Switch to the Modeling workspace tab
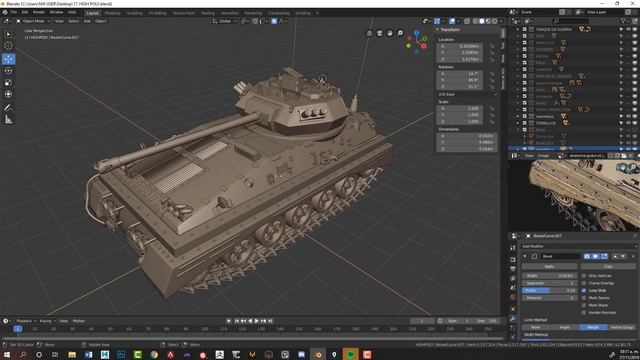Screen dimensions: 640x360 coord(113,13)
